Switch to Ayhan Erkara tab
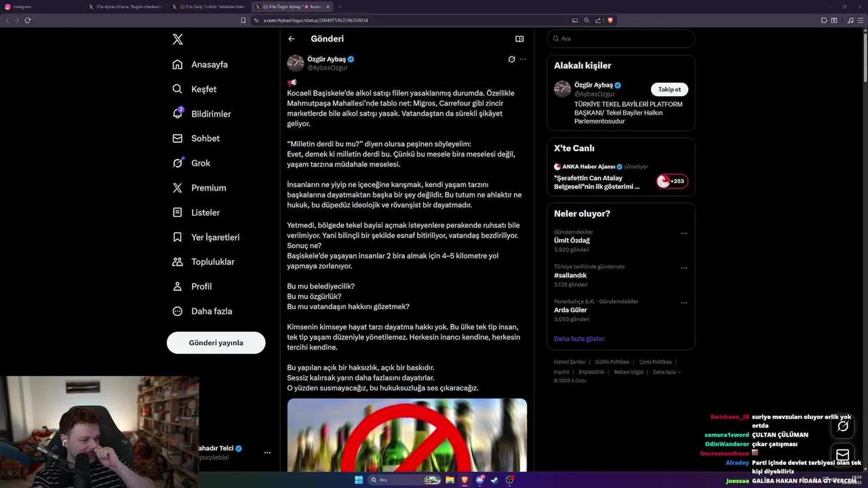 point(125,6)
